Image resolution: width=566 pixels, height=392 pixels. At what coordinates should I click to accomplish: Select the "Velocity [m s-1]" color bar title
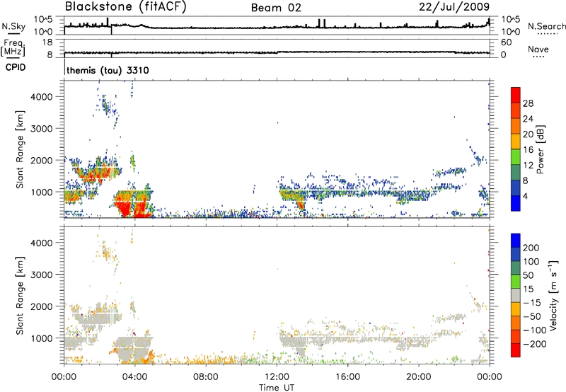[x=553, y=295]
